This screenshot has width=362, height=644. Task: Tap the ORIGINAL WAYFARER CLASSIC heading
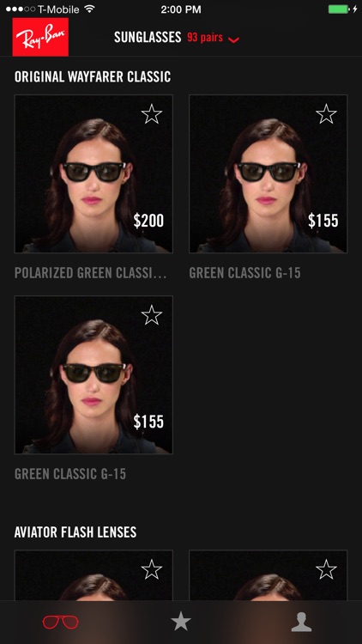[93, 76]
